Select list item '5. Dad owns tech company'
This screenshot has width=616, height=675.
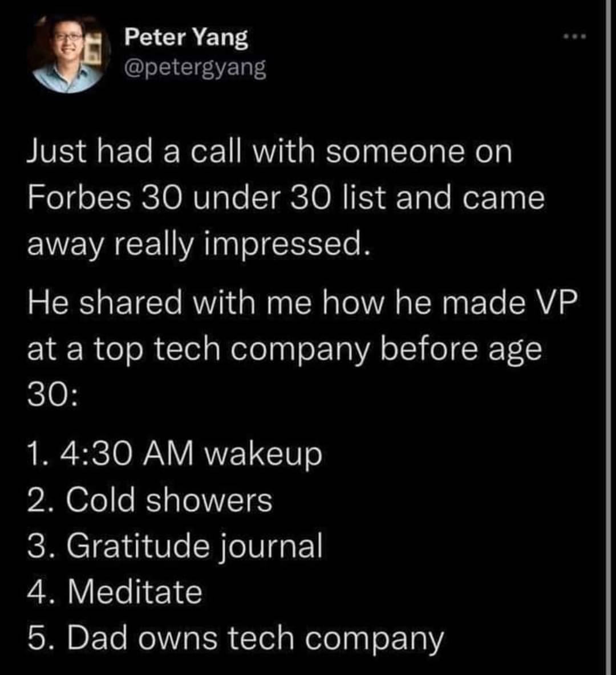pyautogui.click(x=235, y=639)
